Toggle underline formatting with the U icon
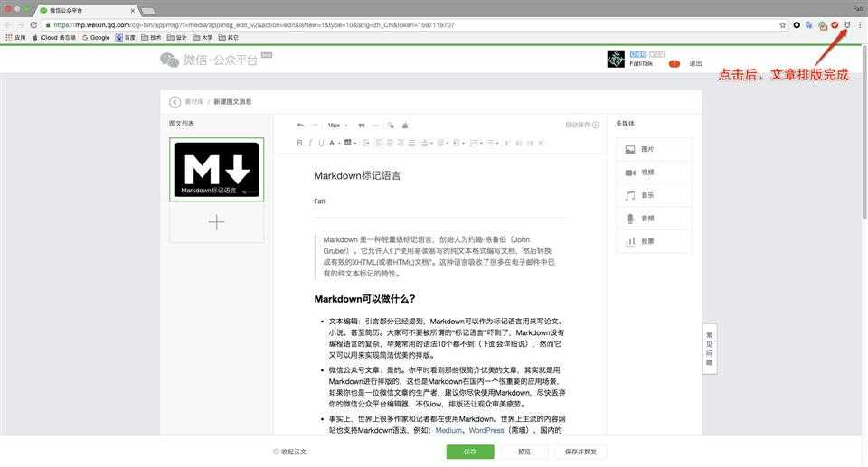 (322, 143)
